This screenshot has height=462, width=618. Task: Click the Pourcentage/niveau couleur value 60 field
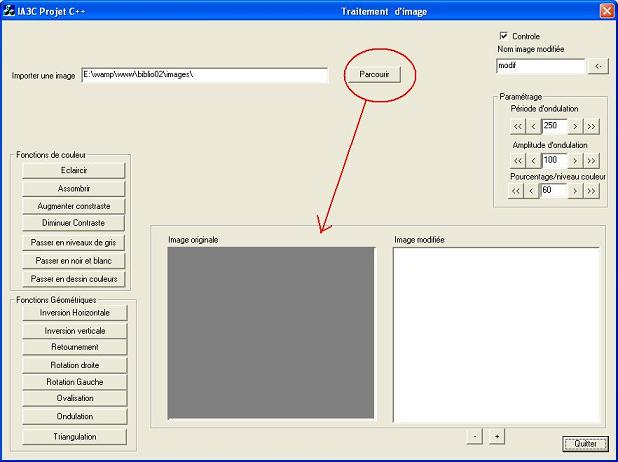pos(553,191)
